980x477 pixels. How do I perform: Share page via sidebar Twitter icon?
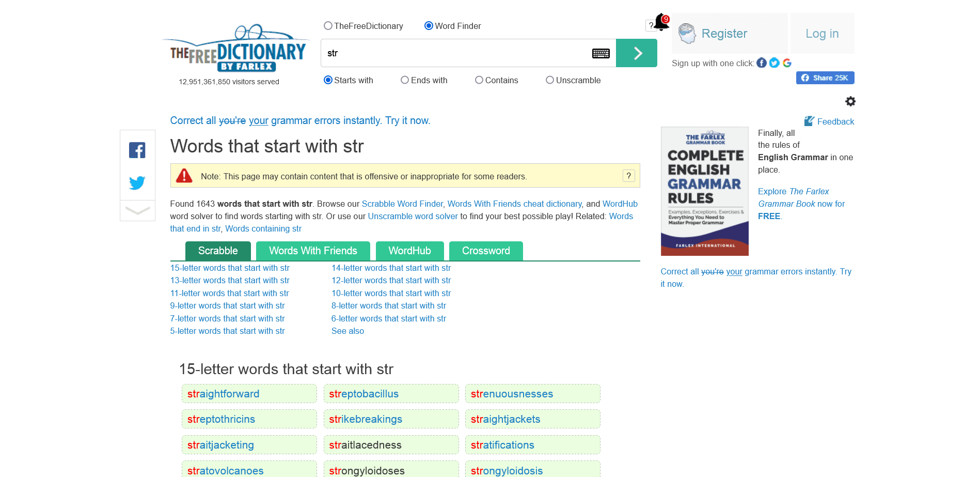(137, 183)
